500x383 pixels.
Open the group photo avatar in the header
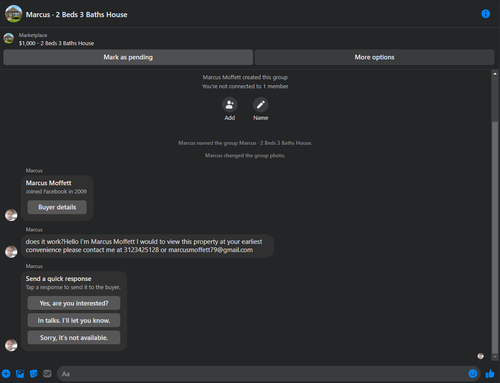point(13,14)
